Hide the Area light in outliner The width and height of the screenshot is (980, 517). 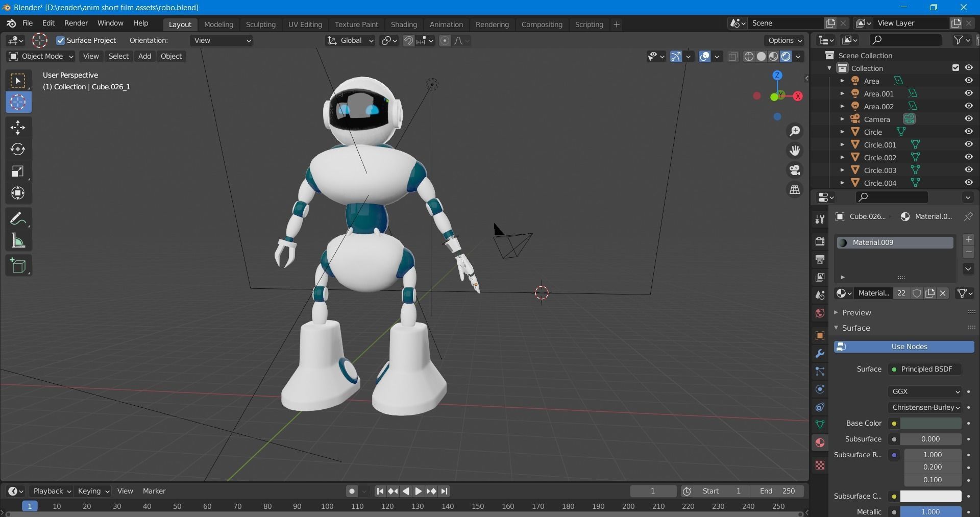(x=968, y=81)
